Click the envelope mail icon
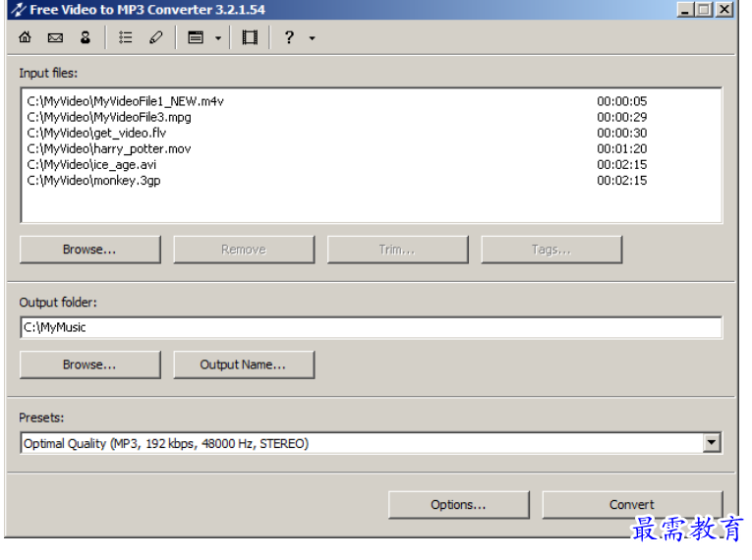Viewport: 752px width, 560px height. [x=55, y=37]
